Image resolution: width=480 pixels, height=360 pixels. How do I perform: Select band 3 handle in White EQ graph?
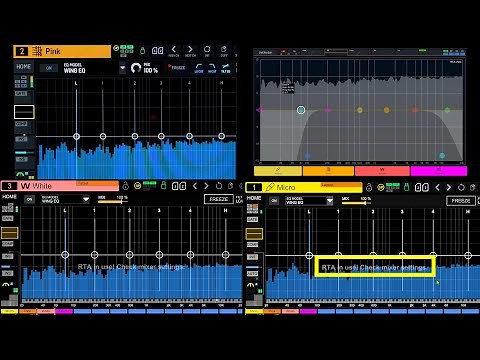tap(159, 255)
